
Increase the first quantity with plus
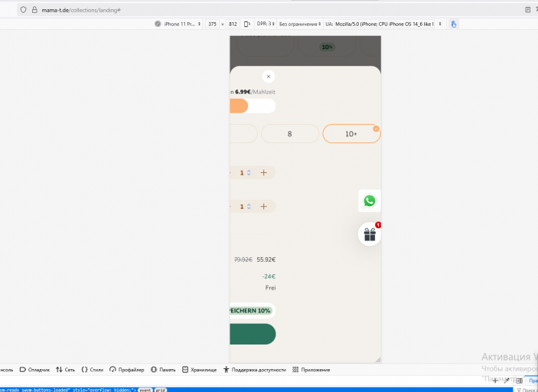263,173
